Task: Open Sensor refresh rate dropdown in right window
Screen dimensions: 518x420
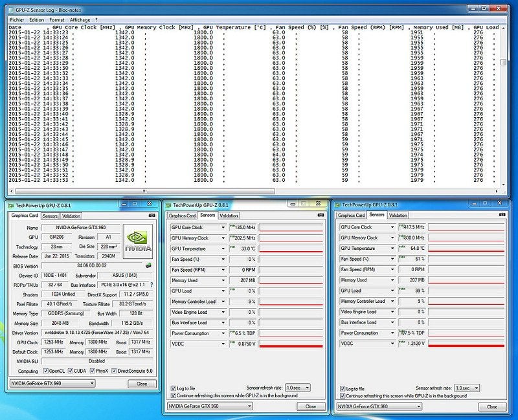Action: [467, 388]
